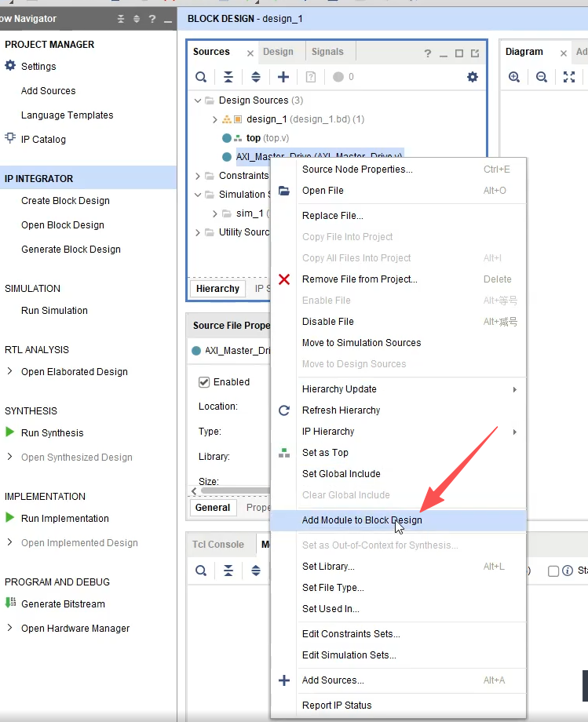Click Generate Block Design

pyautogui.click(x=71, y=249)
